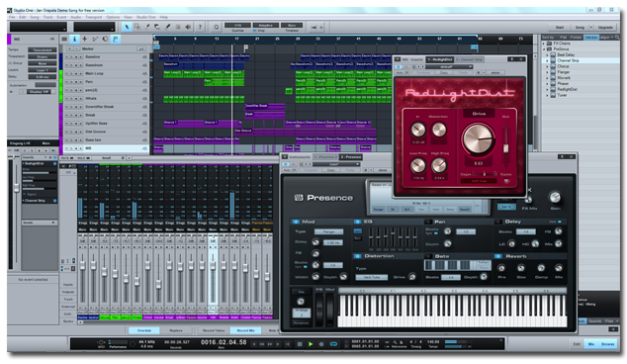Open the Tempo Timestretch dropdown in inspector
The width and height of the screenshot is (627, 364).
pyautogui.click(x=42, y=50)
